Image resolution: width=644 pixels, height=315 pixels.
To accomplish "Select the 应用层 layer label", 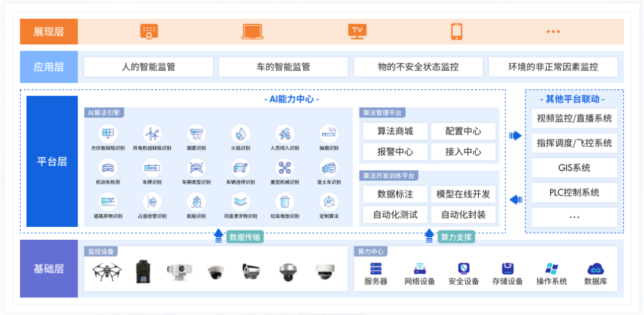I will point(49,67).
